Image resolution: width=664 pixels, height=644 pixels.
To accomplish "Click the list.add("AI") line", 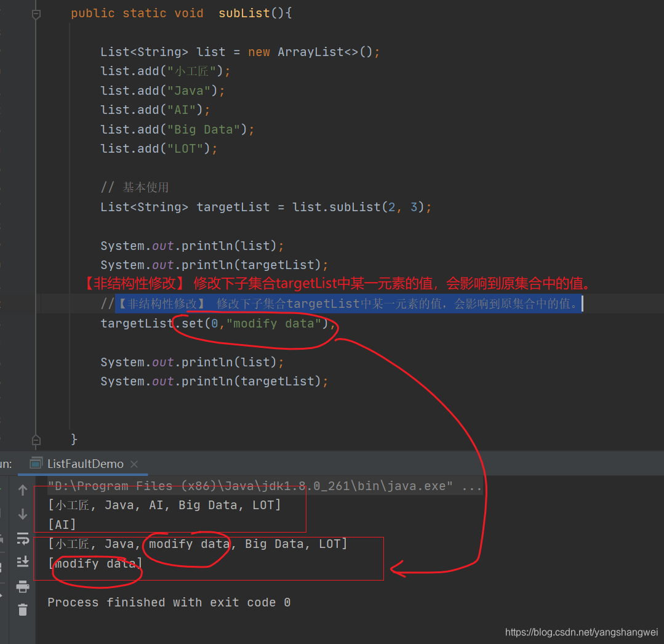I will pos(155,110).
